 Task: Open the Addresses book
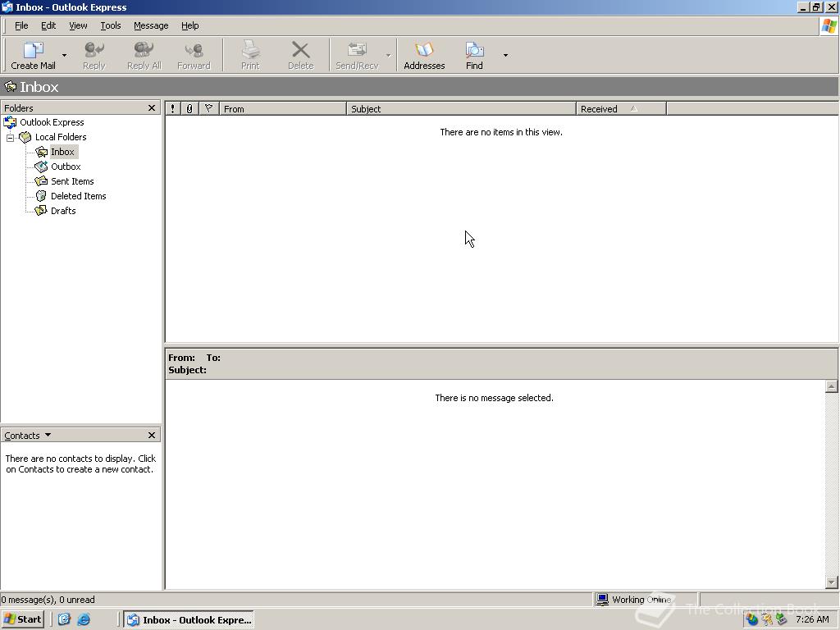[424, 55]
